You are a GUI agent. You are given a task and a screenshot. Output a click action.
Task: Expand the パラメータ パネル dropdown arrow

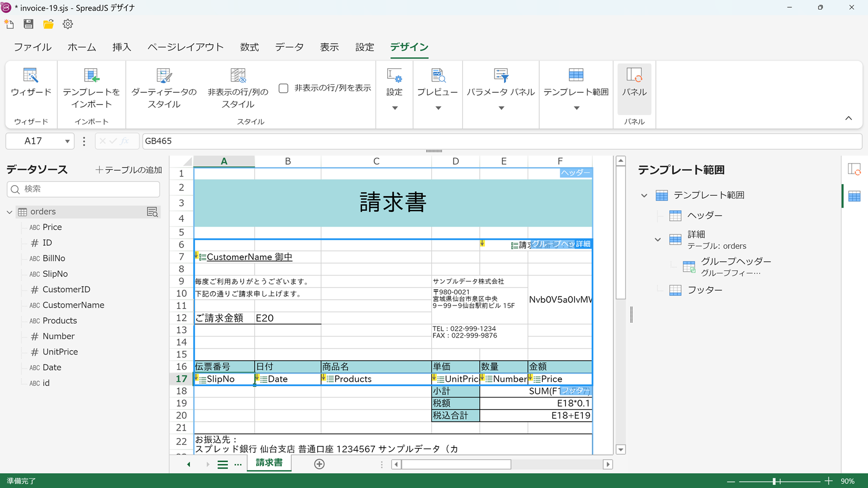click(x=501, y=108)
